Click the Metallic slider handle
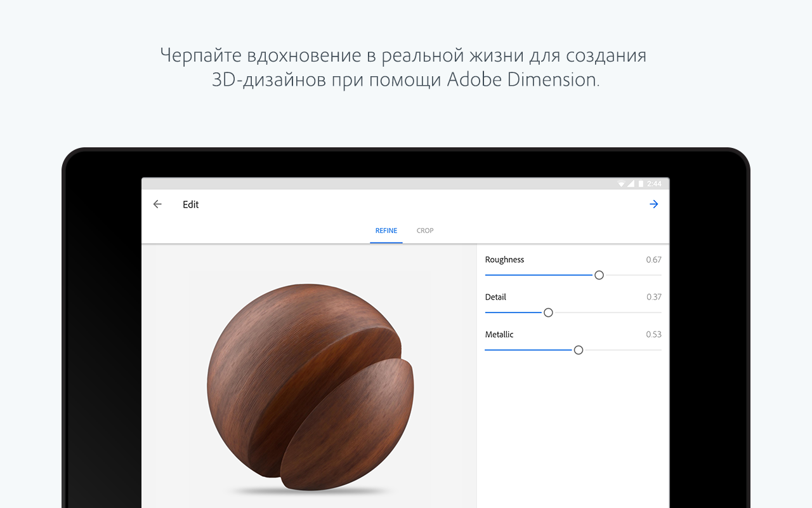 click(578, 350)
